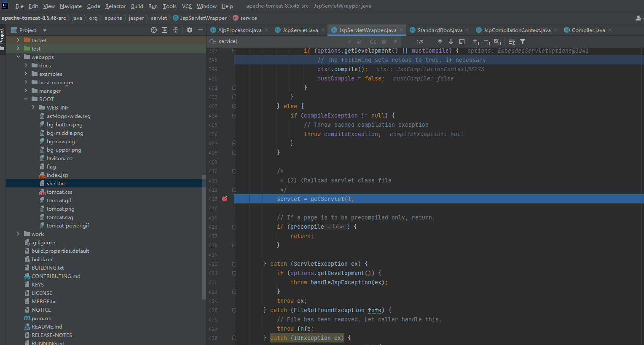The width and height of the screenshot is (644, 345).
Task: Click line number 413 in gutter
Action: (x=213, y=199)
